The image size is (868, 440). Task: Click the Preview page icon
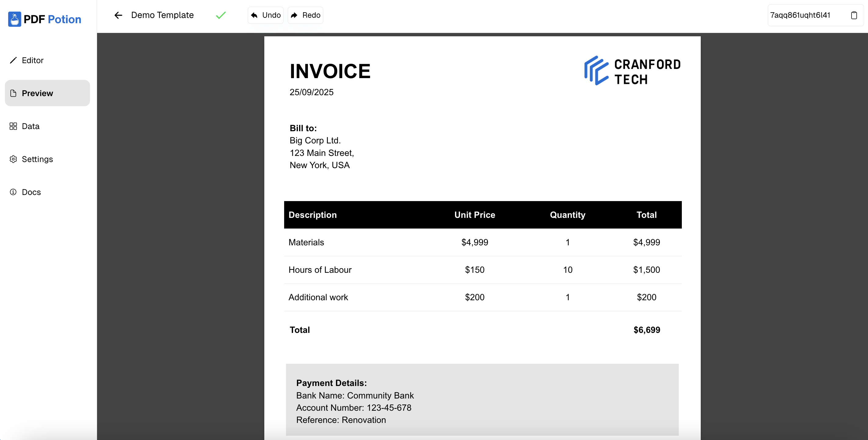pyautogui.click(x=13, y=93)
